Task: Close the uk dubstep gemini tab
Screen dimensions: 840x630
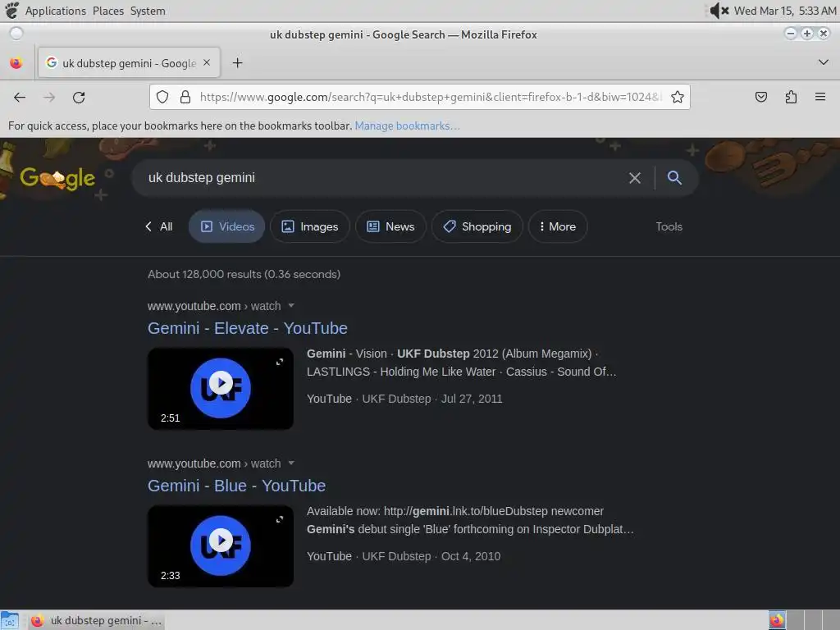Action: tap(207, 62)
